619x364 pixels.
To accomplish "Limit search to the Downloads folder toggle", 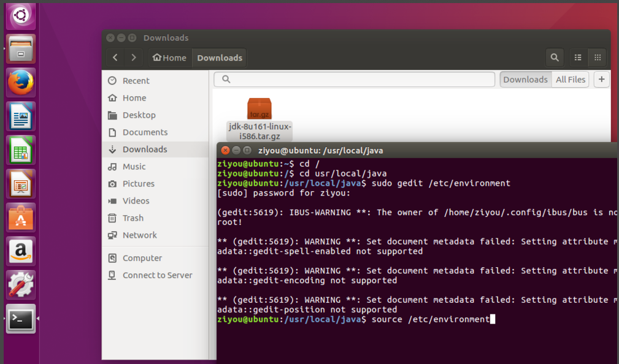I will click(525, 79).
